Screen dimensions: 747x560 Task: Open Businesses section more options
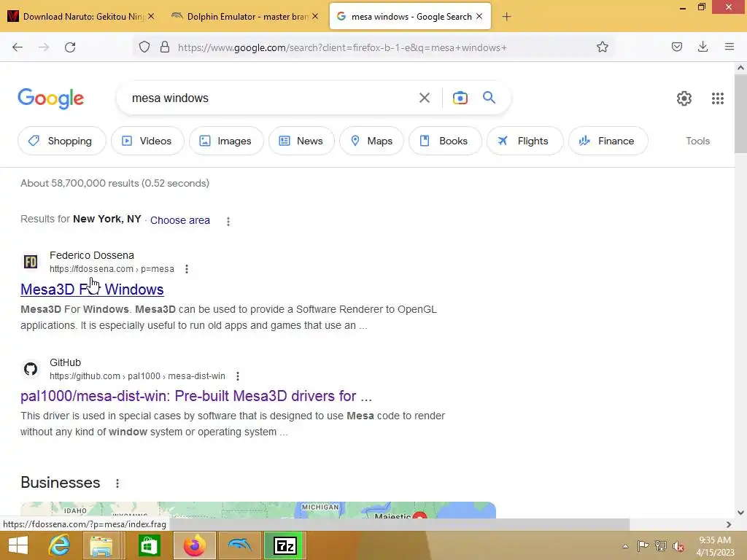(117, 483)
